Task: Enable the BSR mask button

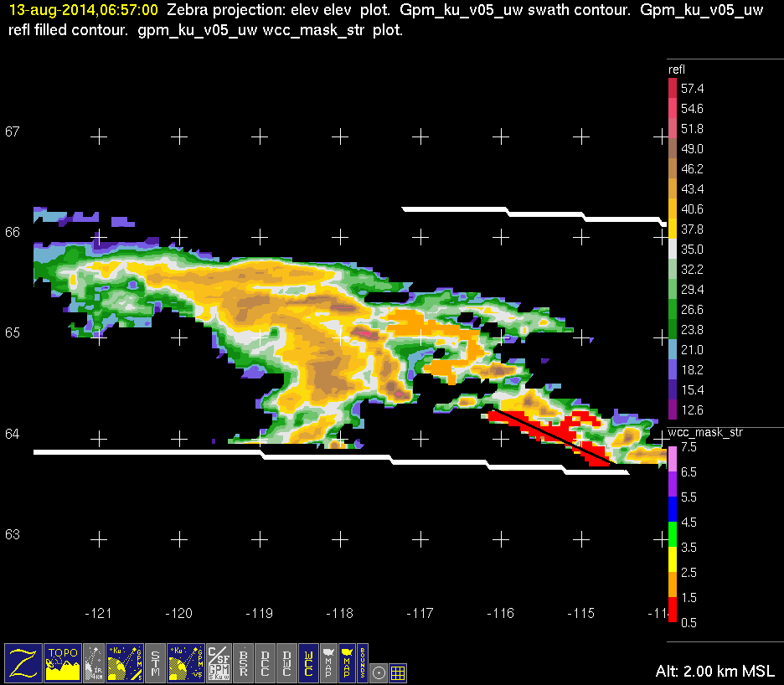Action: 244,662
